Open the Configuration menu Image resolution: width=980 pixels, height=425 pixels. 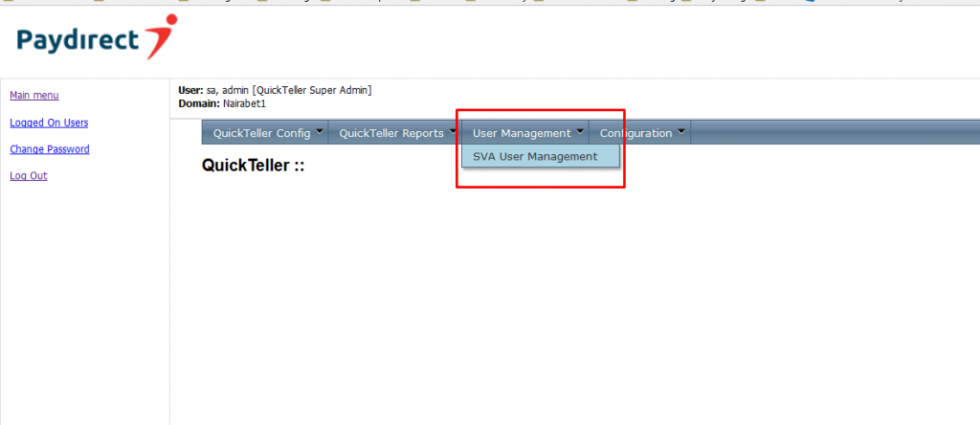639,132
